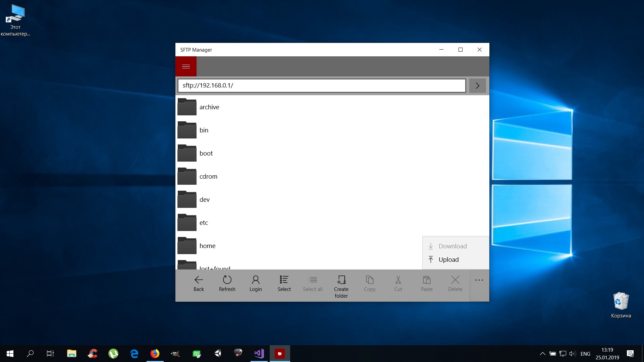Collapse the three-dots more menu

point(479,280)
